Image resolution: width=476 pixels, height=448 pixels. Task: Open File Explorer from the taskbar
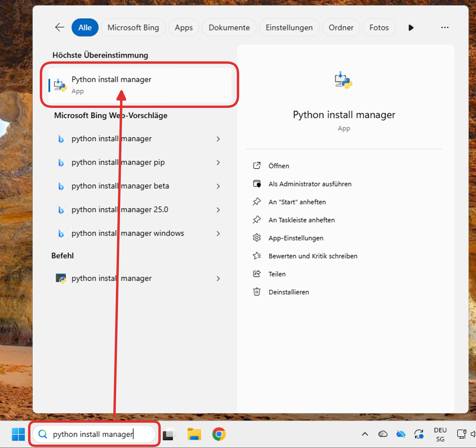pyautogui.click(x=194, y=434)
